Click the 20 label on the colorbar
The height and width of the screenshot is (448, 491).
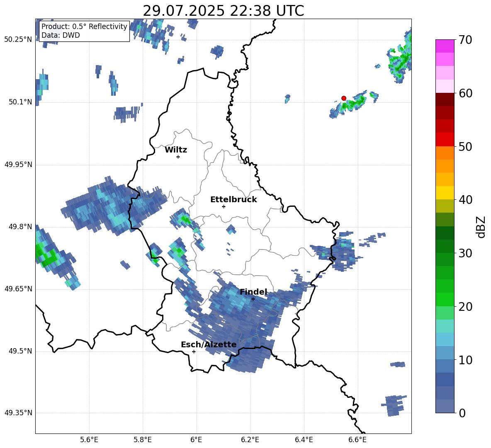tap(465, 307)
